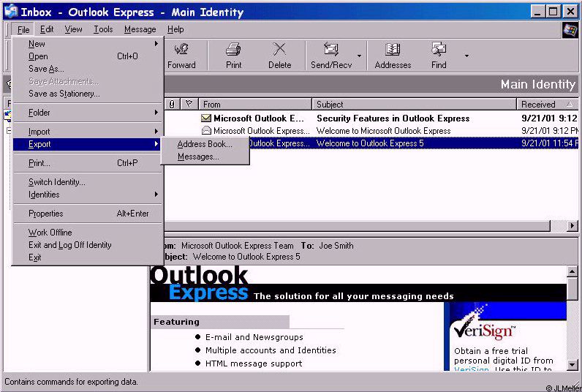Screen dimensions: 582x392
Task: Click sender Microsoft Outlook Express Team
Action: tap(237, 246)
